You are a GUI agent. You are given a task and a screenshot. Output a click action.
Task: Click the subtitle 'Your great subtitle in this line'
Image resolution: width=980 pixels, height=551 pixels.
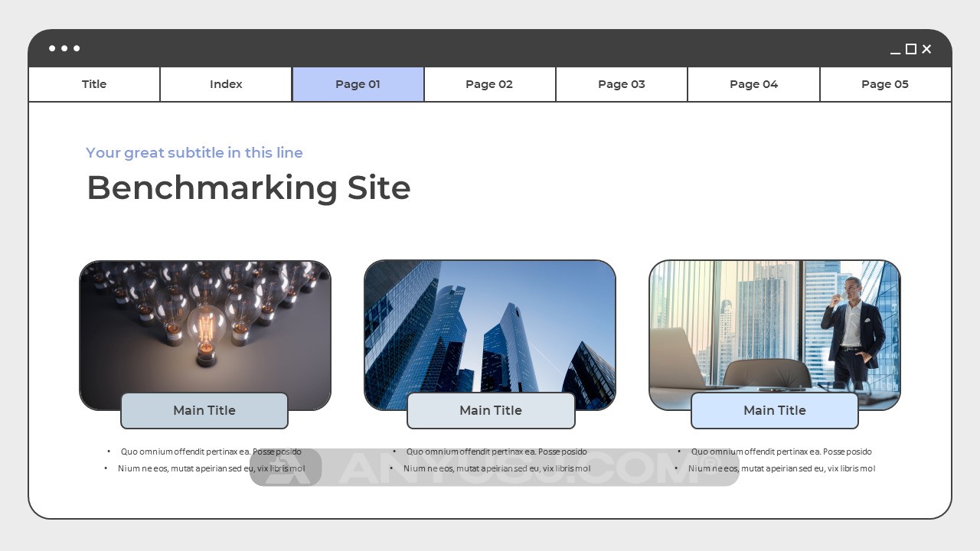(194, 152)
